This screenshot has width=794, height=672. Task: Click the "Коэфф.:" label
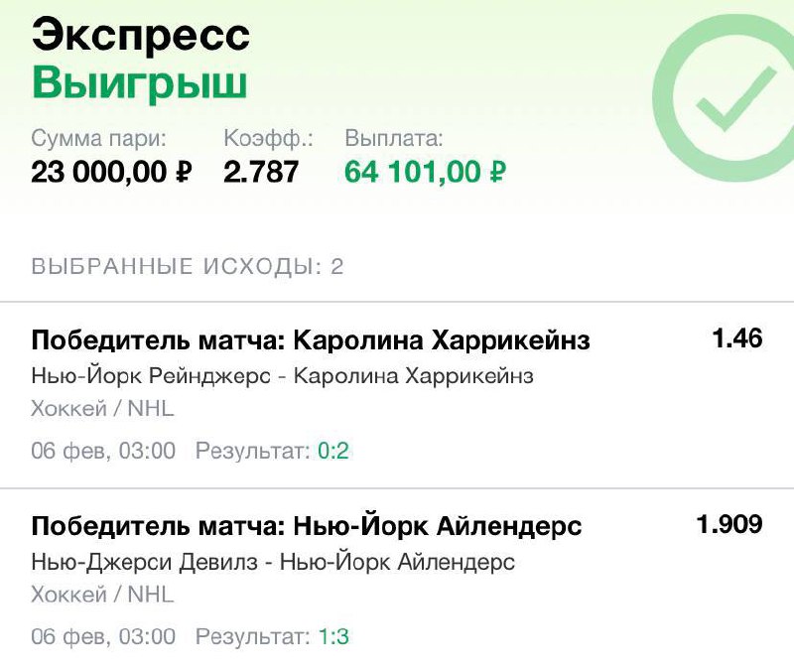pos(268,138)
